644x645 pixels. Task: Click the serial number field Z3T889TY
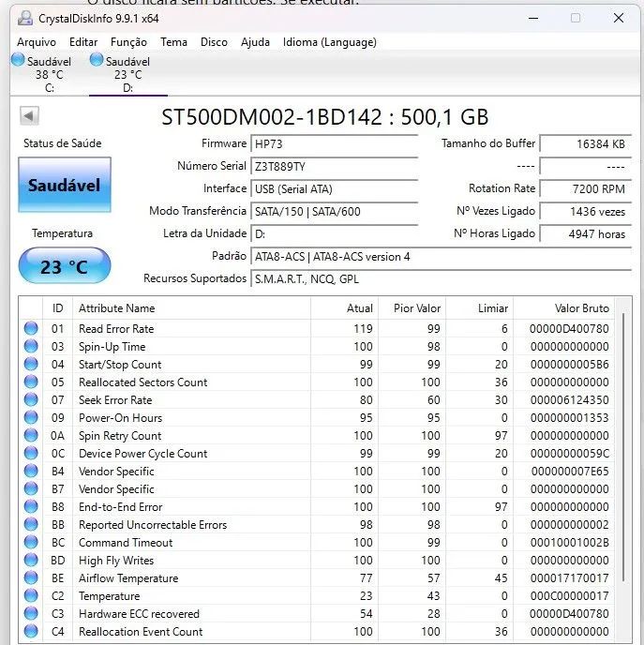click(334, 167)
